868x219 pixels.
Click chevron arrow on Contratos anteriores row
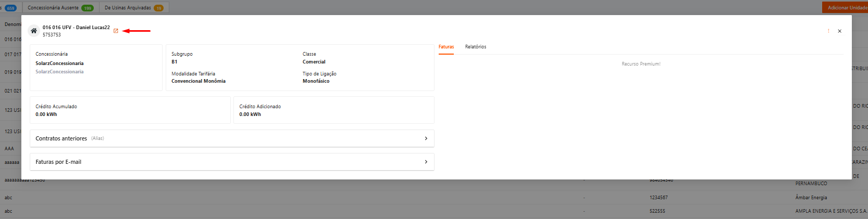pos(426,138)
